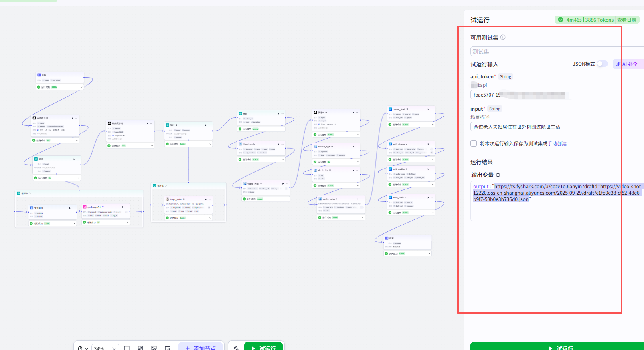Open more options on the search_bgm node
The image size is (644, 350).
357,147
